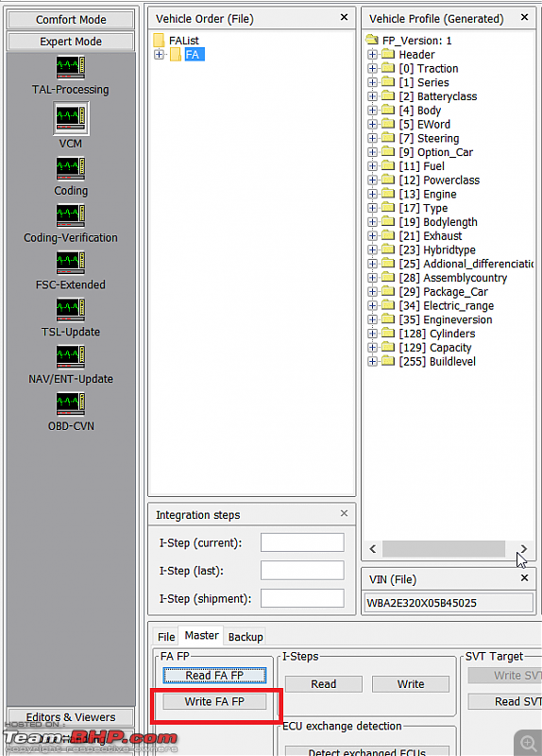Close the Vehicle Order (File) panel

click(x=344, y=17)
